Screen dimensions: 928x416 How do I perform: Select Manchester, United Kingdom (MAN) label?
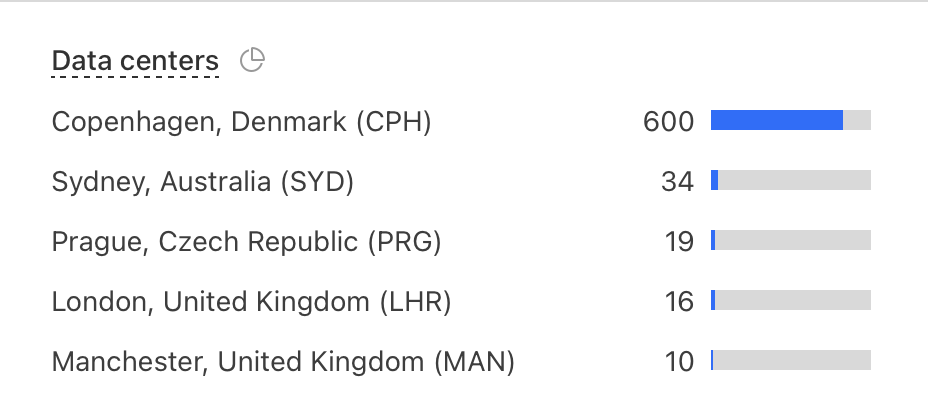click(x=283, y=361)
